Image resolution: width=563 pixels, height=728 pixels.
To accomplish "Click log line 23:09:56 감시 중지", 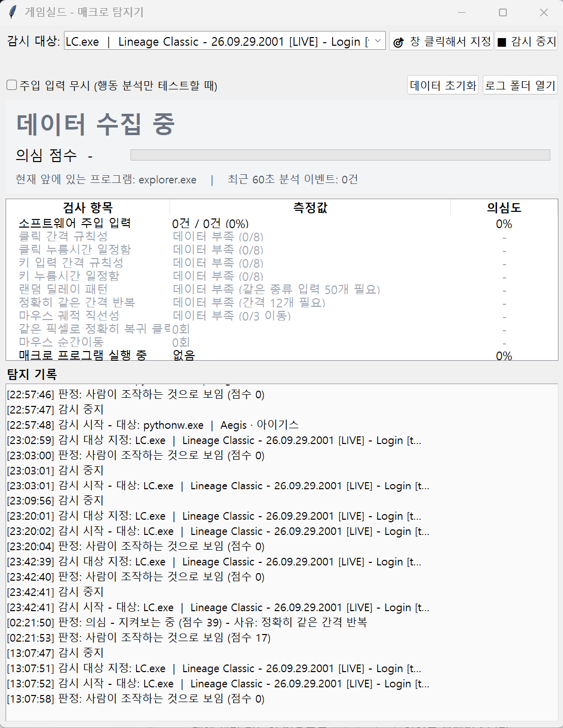I will click(x=55, y=501).
